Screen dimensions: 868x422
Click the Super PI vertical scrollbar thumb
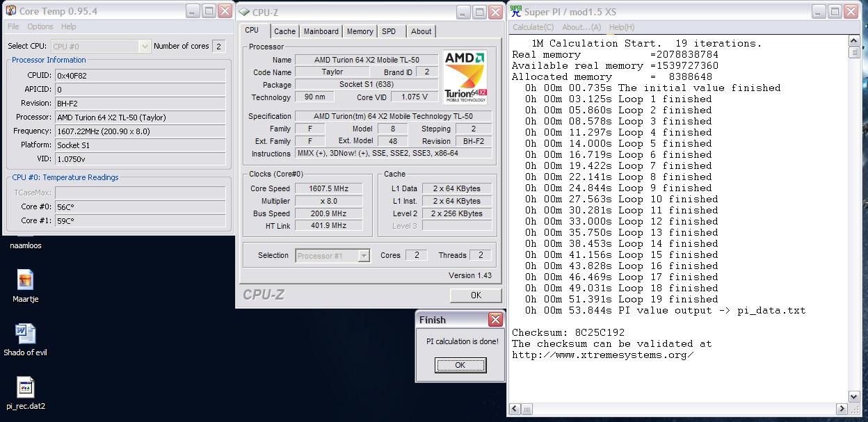853,53
